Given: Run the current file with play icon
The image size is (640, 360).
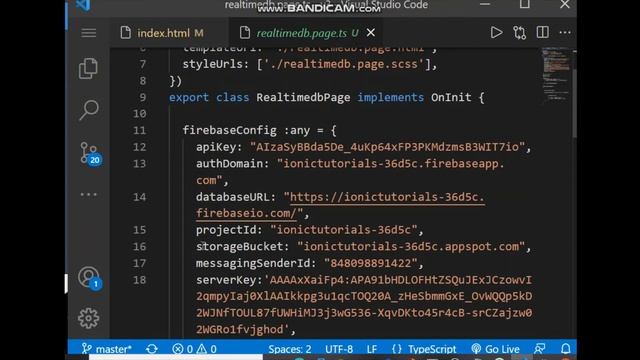Looking at the screenshot, I should 496,33.
